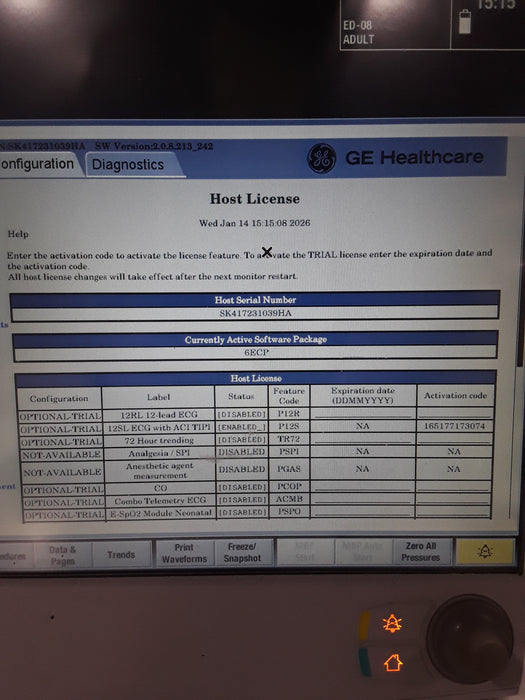Click active software package value 6ECP
The width and height of the screenshot is (525, 700).
[256, 352]
